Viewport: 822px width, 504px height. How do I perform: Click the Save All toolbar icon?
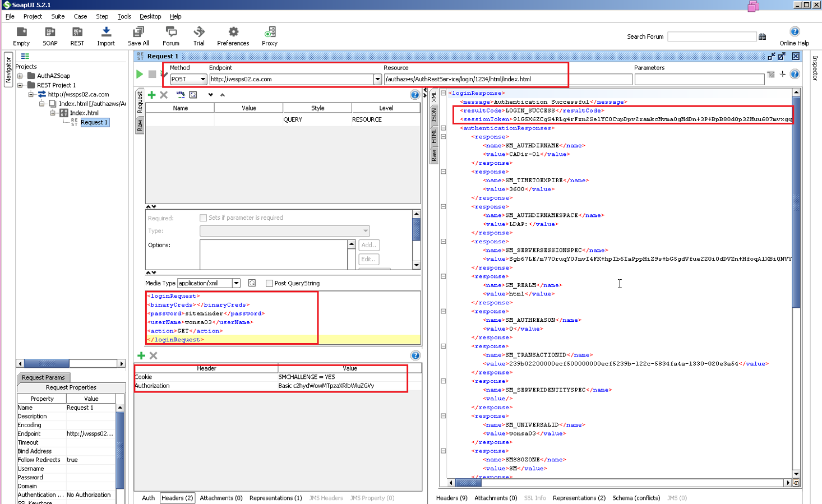click(138, 36)
